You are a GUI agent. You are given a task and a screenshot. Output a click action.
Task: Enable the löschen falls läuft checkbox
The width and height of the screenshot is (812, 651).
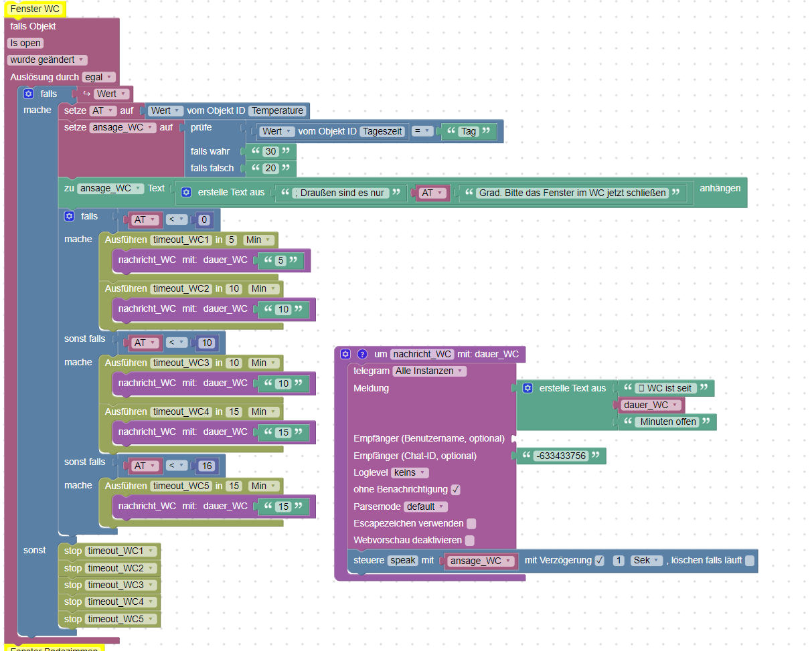tap(750, 561)
